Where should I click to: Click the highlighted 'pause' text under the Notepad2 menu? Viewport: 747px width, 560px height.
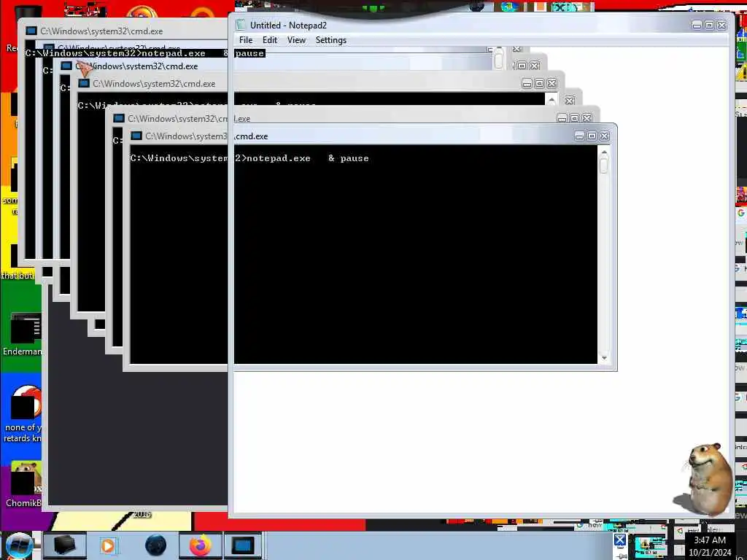click(249, 53)
